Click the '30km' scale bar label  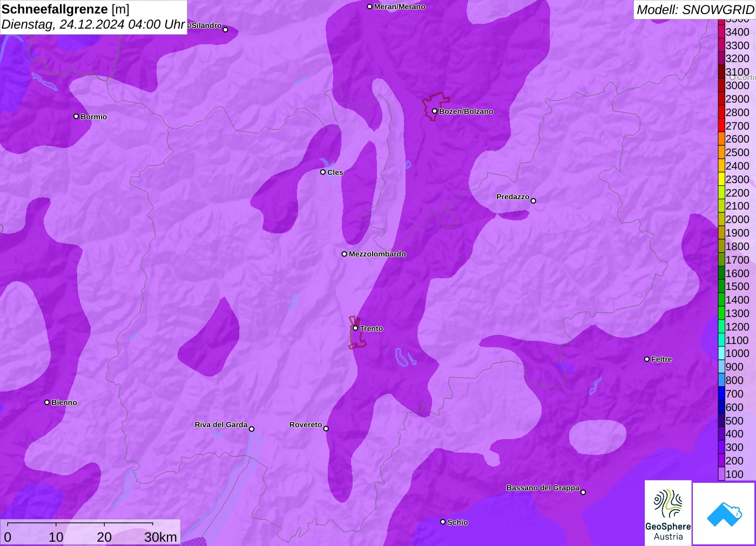[x=160, y=537]
